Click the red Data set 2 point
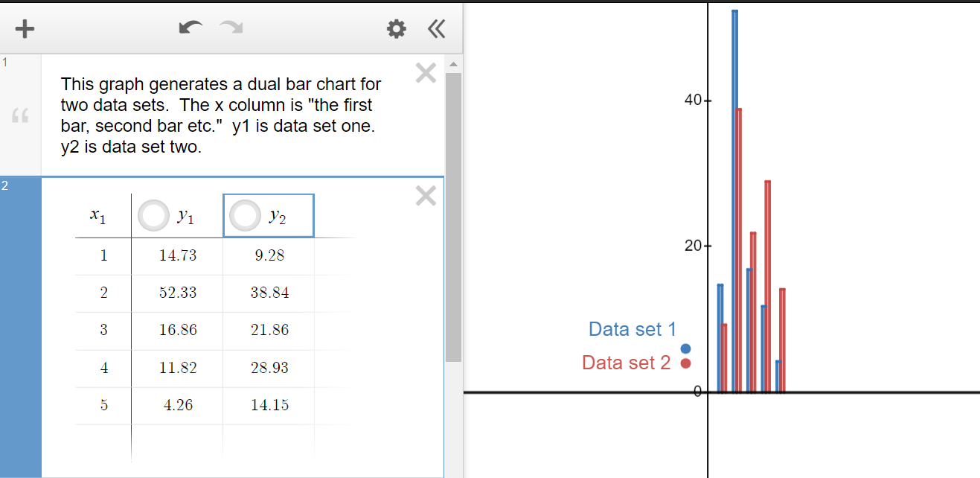 [x=685, y=363]
